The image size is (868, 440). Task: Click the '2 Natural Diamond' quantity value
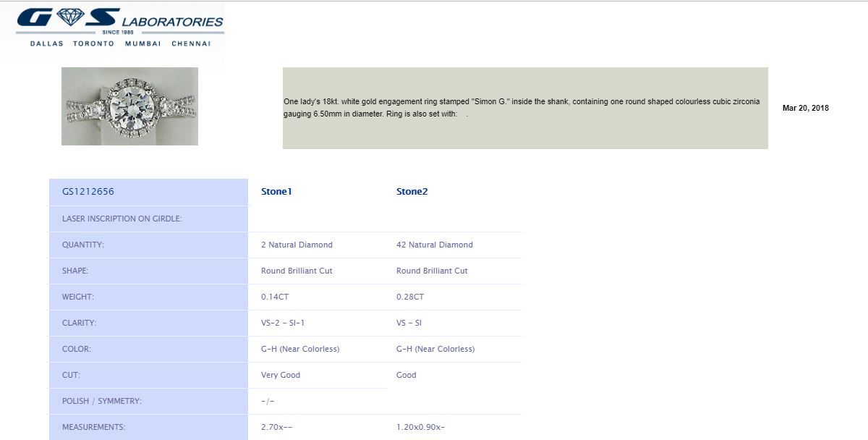pyautogui.click(x=297, y=245)
